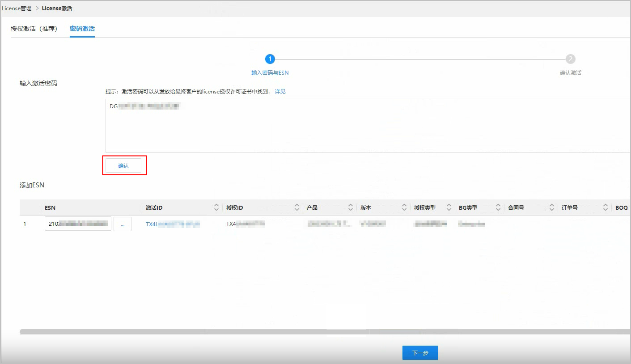
Task: Expand sorting on the 合同号 column chevron
Action: pyautogui.click(x=552, y=207)
